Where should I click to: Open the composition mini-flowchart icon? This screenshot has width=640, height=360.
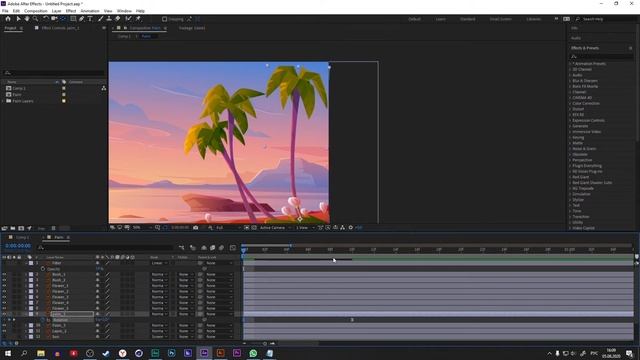pos(182,247)
